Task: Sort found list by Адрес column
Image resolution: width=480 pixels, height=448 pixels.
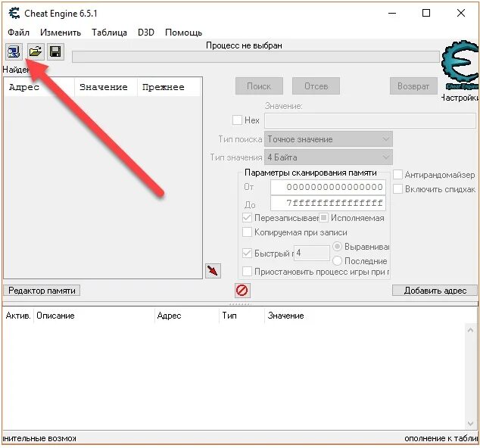Action: [x=39, y=87]
